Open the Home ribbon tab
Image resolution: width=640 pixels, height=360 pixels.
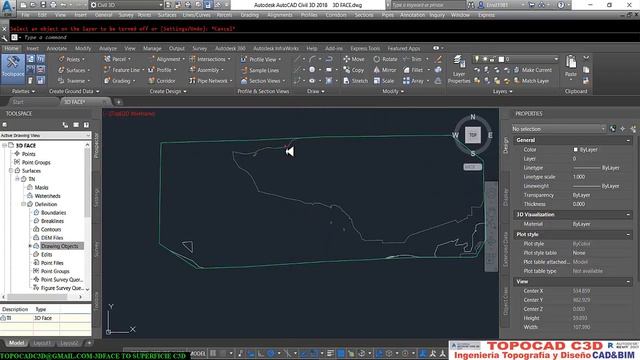[11, 48]
